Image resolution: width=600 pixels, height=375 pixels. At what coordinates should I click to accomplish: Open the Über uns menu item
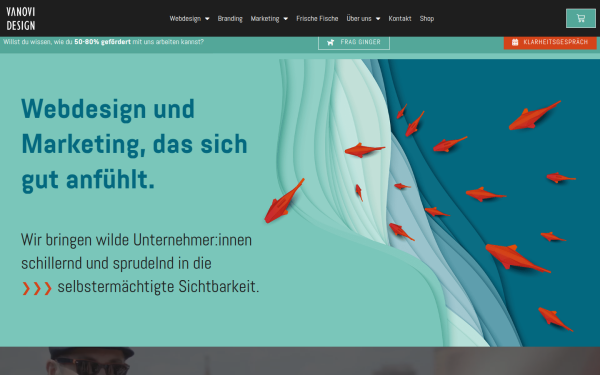pos(359,18)
